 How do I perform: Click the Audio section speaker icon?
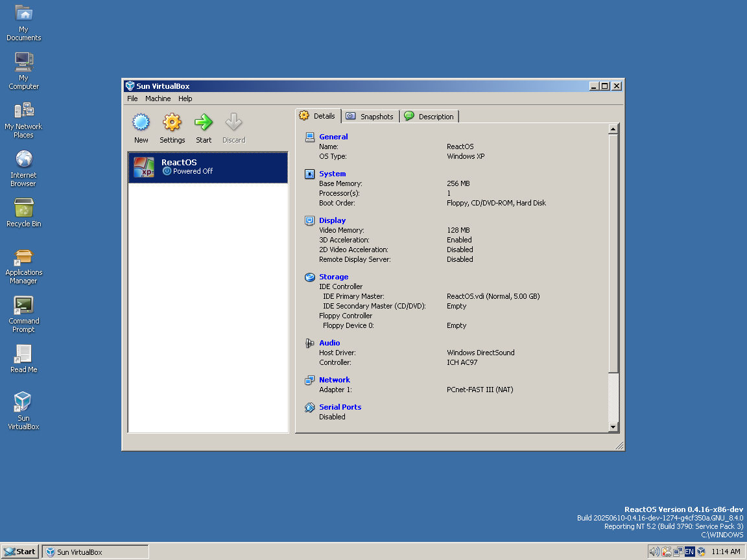[310, 343]
